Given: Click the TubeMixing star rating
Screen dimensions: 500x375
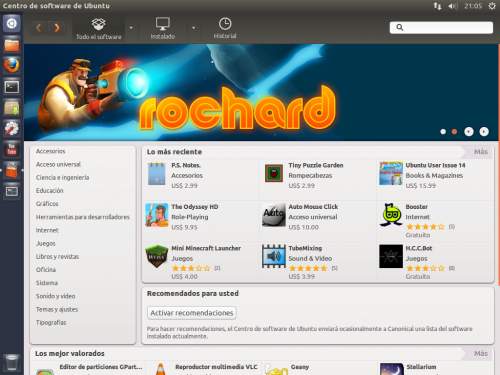Looking at the screenshot, I should coord(308,268).
